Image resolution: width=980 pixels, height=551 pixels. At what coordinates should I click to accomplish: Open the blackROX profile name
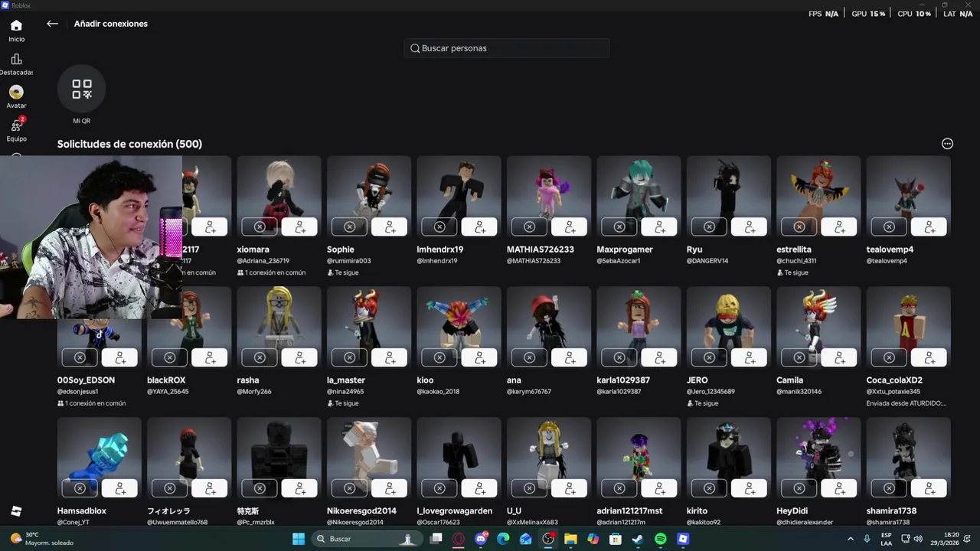tap(166, 380)
